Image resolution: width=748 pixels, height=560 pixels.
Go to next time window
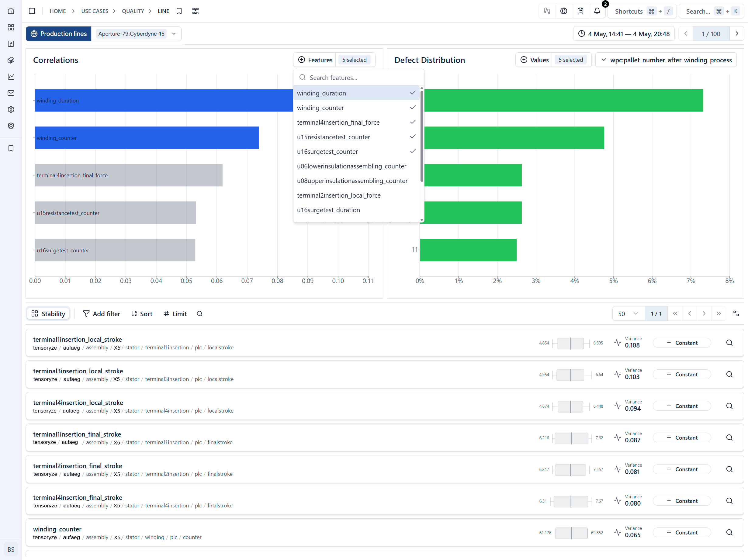[737, 34]
